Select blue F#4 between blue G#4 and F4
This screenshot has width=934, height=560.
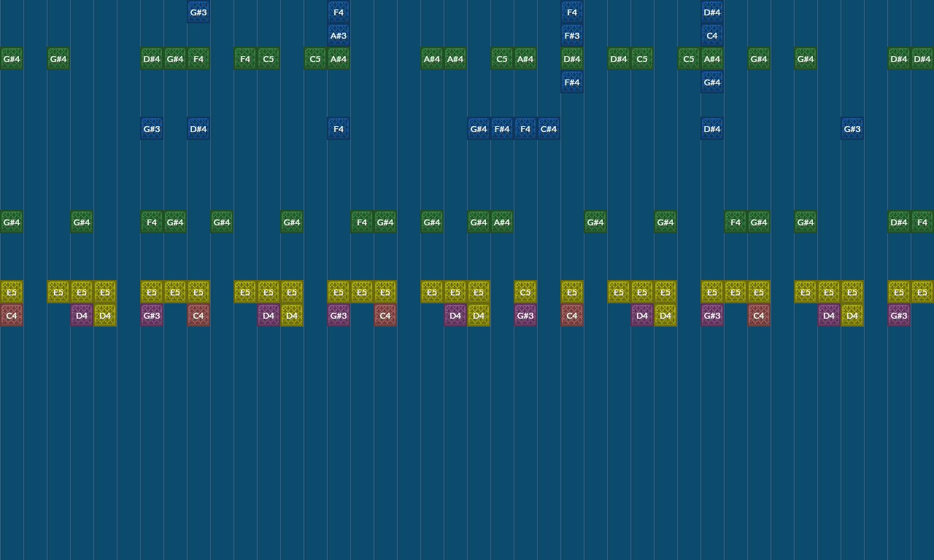click(x=502, y=129)
